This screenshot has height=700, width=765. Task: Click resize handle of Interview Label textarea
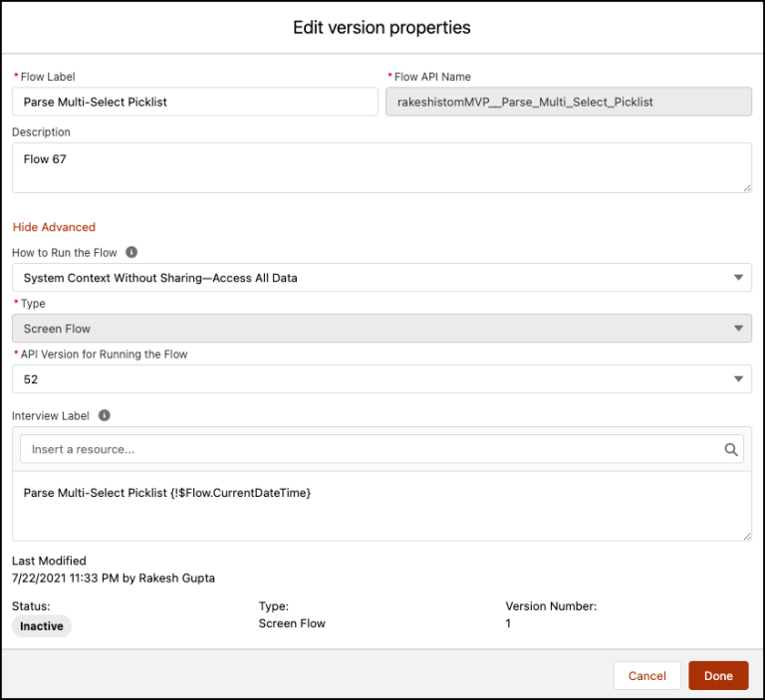click(x=747, y=537)
